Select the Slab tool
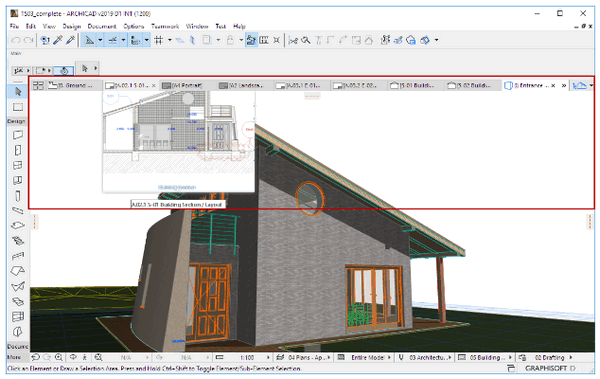The width and height of the screenshot is (600, 379). click(x=18, y=225)
